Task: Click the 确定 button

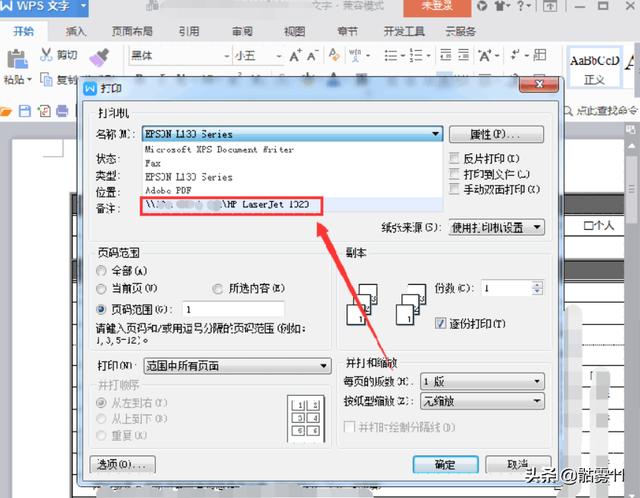Action: [445, 465]
